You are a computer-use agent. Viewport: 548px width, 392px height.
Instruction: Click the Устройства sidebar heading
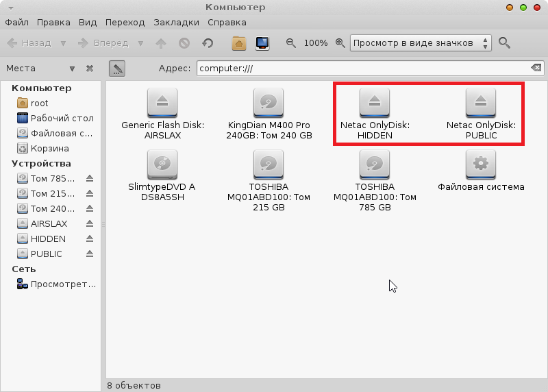click(41, 163)
